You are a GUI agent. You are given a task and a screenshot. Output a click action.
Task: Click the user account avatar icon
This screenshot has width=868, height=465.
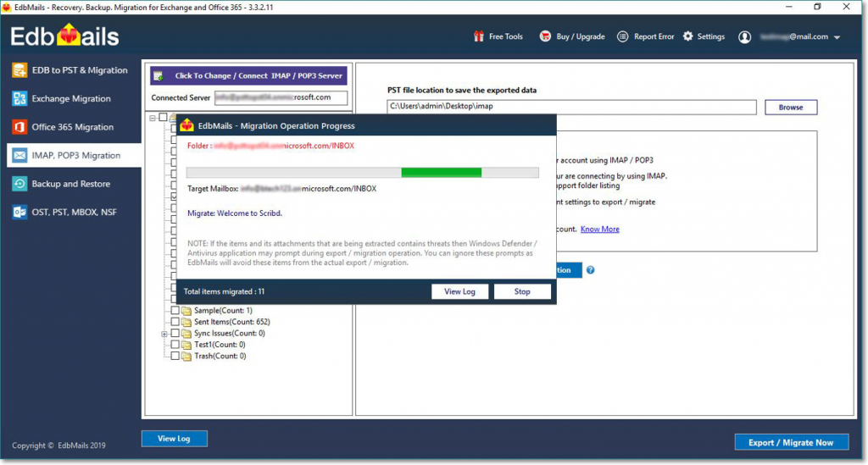pyautogui.click(x=744, y=37)
